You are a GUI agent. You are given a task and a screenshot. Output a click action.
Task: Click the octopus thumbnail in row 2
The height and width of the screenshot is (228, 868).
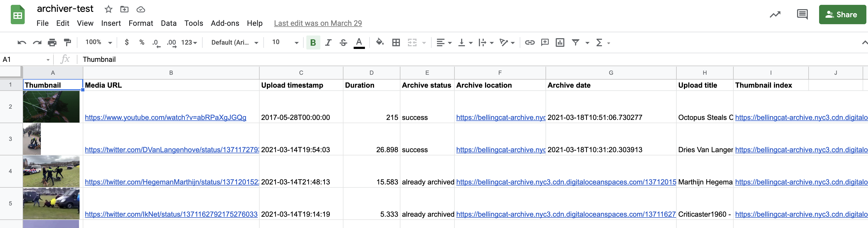point(51,106)
